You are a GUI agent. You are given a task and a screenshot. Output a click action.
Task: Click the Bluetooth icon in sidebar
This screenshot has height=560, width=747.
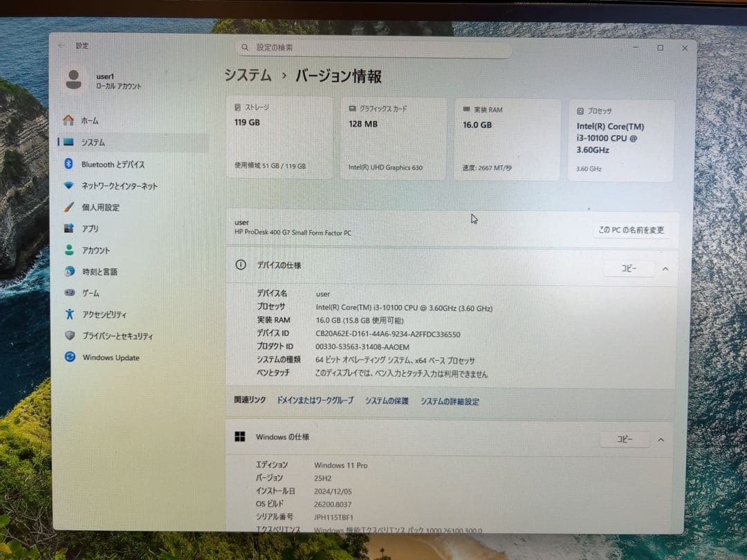point(68,163)
